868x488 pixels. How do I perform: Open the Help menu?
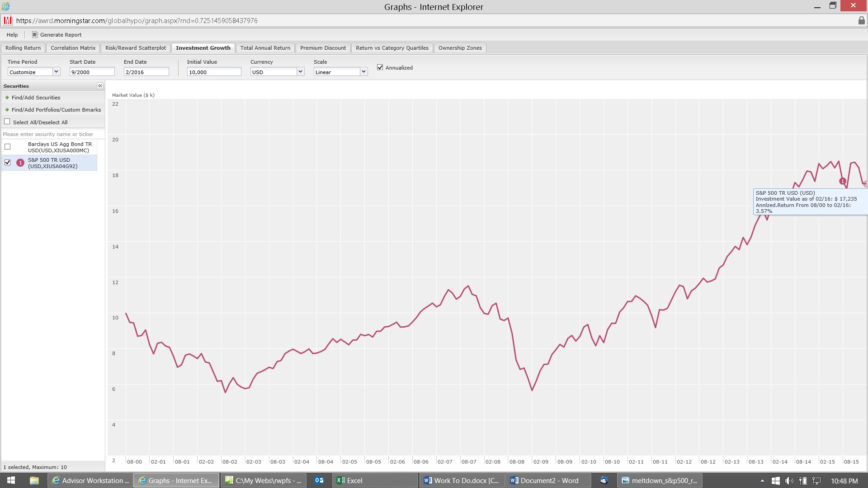tap(12, 35)
